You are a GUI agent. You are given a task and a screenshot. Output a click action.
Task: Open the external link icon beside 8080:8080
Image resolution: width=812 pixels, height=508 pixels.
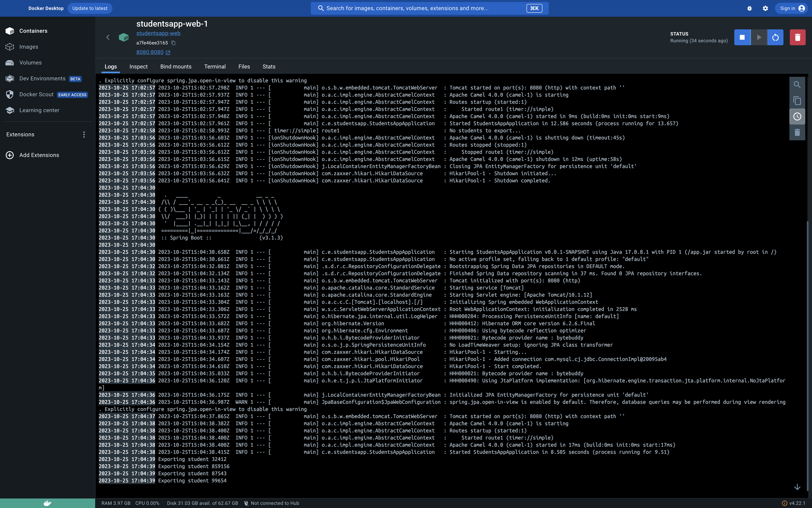168,52
